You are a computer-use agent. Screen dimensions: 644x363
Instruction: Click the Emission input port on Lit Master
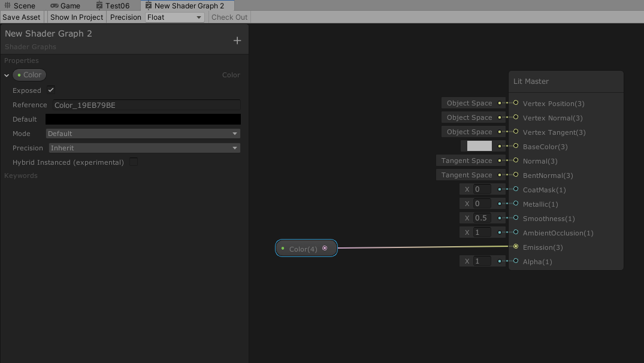(515, 247)
